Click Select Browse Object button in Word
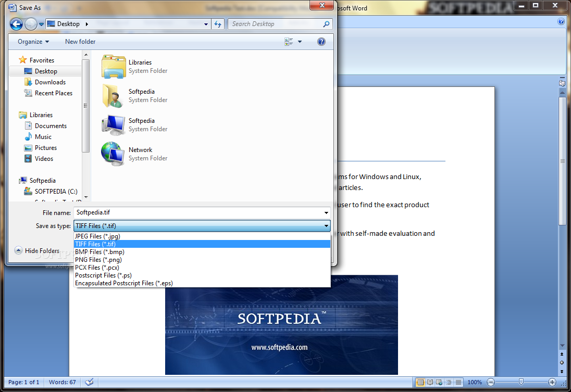 (562, 362)
